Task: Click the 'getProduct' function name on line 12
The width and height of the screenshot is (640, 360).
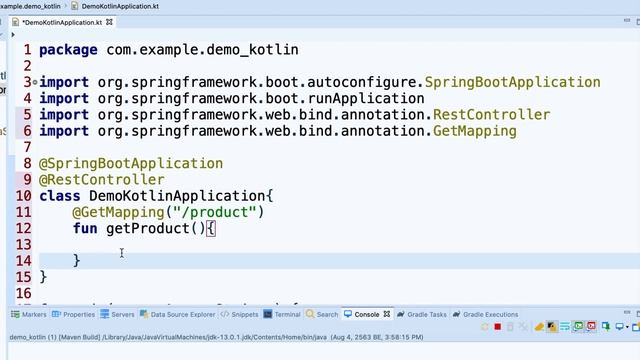Action: coord(148,229)
